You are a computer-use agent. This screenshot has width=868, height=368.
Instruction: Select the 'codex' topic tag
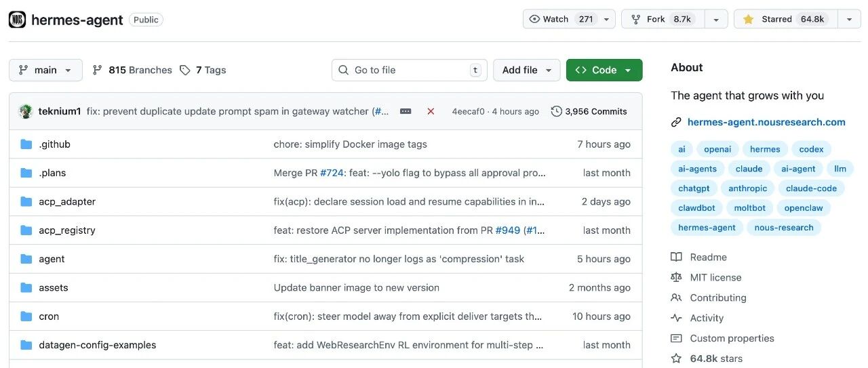click(812, 149)
